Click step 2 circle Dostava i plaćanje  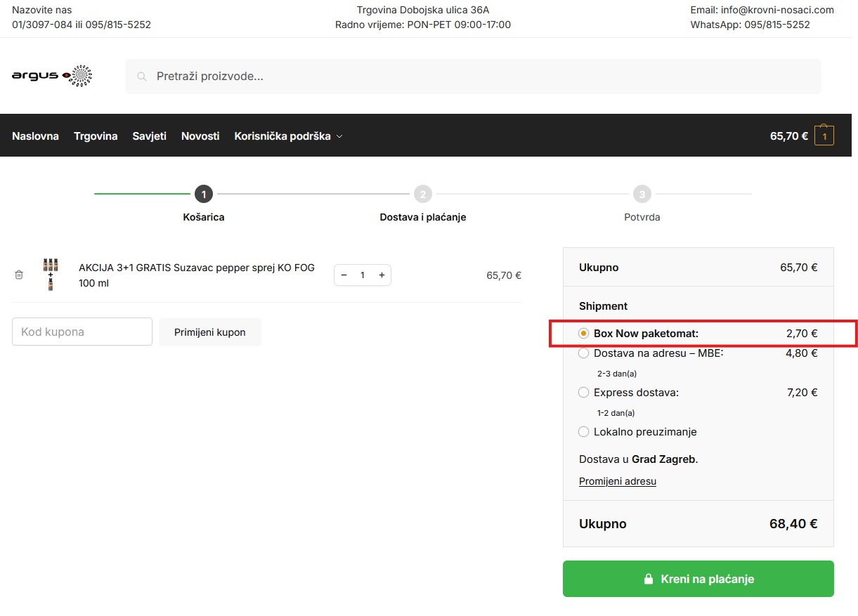pyautogui.click(x=423, y=193)
